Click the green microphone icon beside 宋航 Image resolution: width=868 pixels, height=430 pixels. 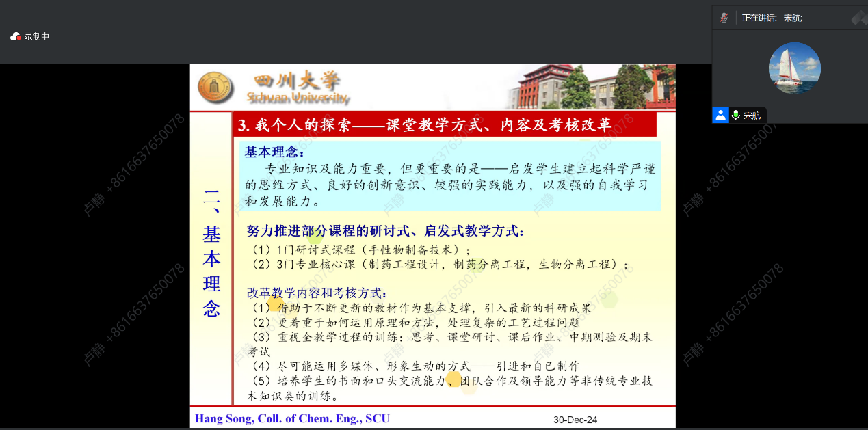coord(736,115)
